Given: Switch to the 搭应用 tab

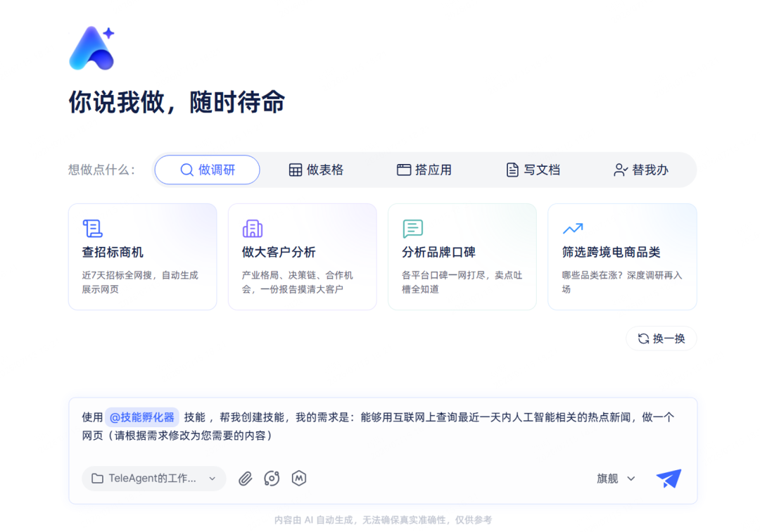Looking at the screenshot, I should (424, 170).
